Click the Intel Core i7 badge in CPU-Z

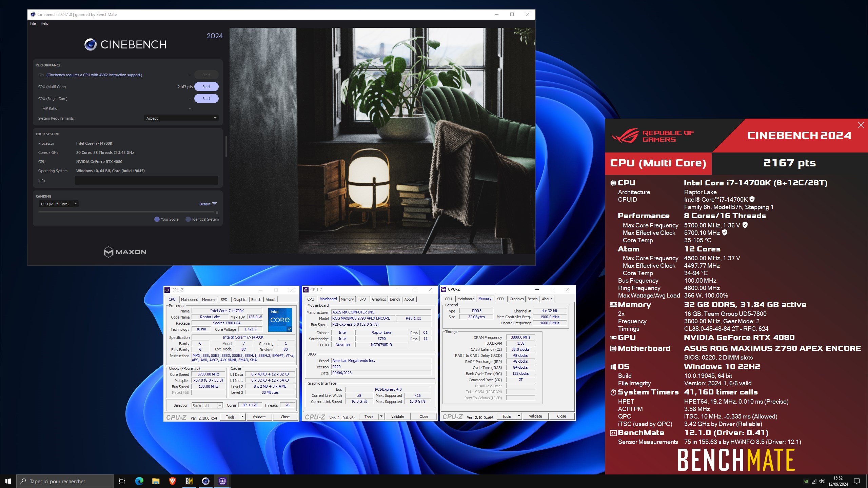(x=280, y=320)
